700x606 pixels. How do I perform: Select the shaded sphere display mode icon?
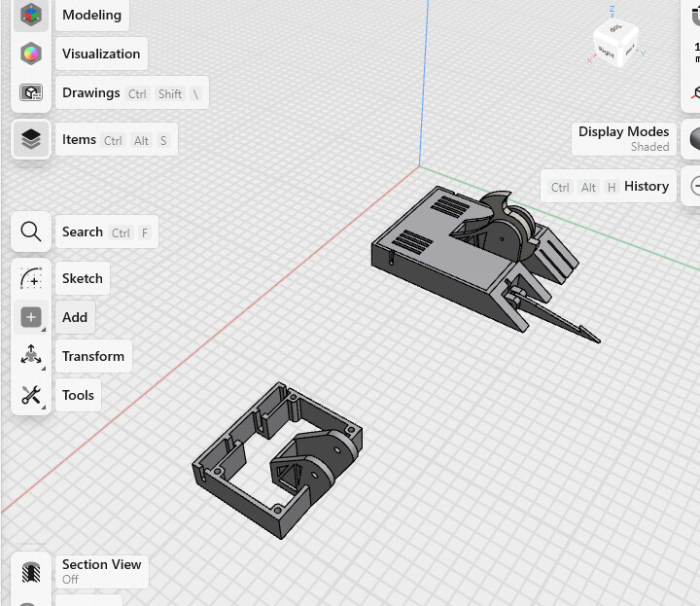tap(694, 139)
